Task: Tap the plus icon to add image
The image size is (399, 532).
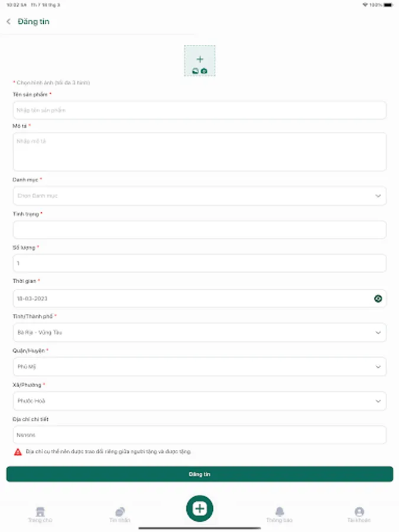Action: 200,59
